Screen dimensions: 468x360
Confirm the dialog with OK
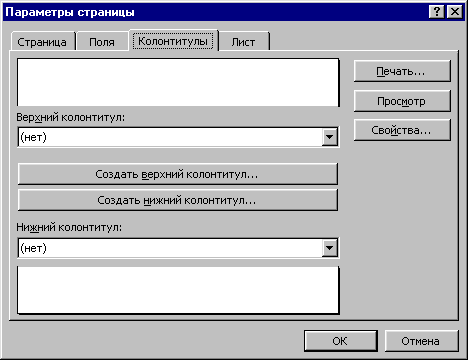click(x=340, y=341)
